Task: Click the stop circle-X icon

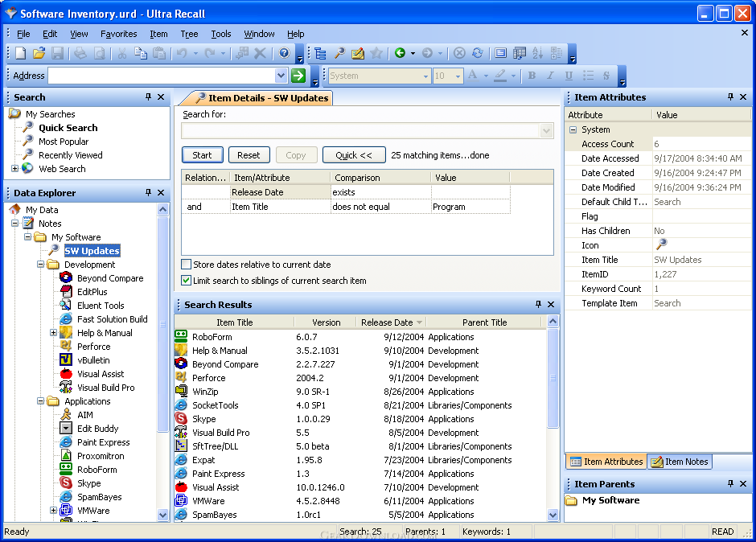Action: (x=459, y=53)
